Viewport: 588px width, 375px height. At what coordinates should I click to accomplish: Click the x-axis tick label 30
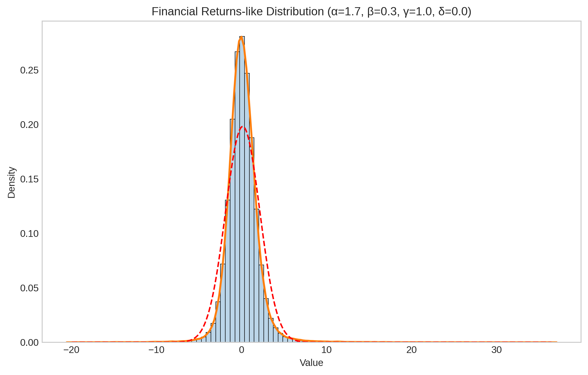496,350
